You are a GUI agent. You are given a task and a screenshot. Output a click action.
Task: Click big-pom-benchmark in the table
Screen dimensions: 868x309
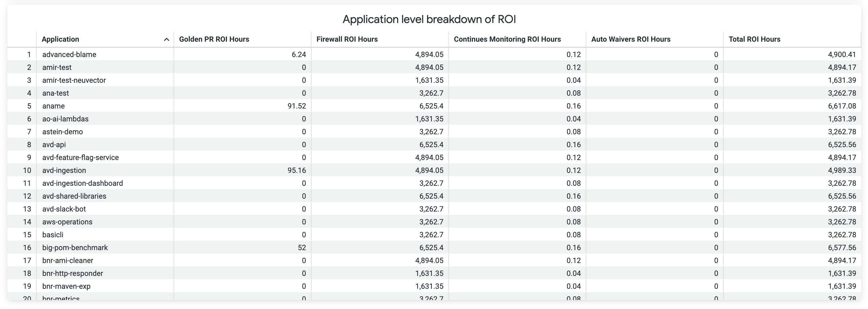coord(75,248)
